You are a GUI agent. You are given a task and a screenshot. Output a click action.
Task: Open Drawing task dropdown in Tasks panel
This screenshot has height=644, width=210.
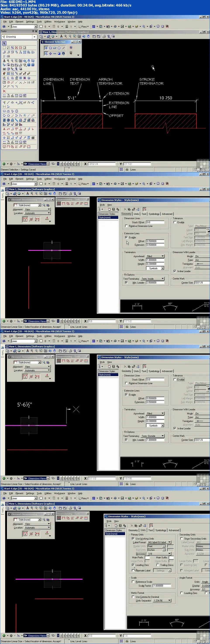pos(34,37)
